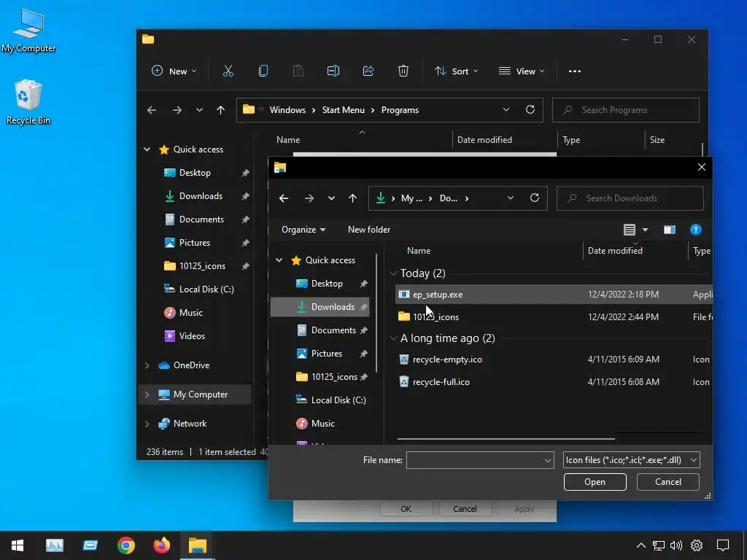Go back in the Open dialog
This screenshot has height=560, width=747.
click(284, 198)
